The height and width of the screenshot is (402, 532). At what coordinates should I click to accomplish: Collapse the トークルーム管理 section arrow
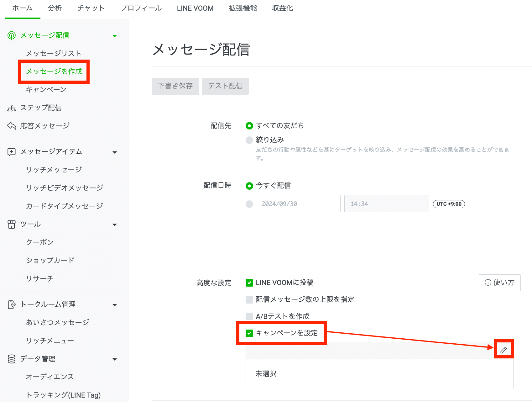click(x=115, y=305)
